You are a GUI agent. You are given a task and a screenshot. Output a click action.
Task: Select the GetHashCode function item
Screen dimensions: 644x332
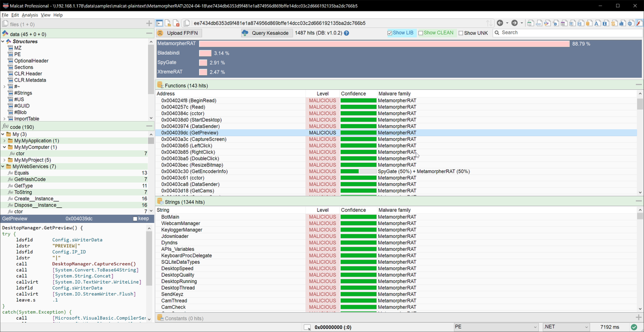pos(30,179)
